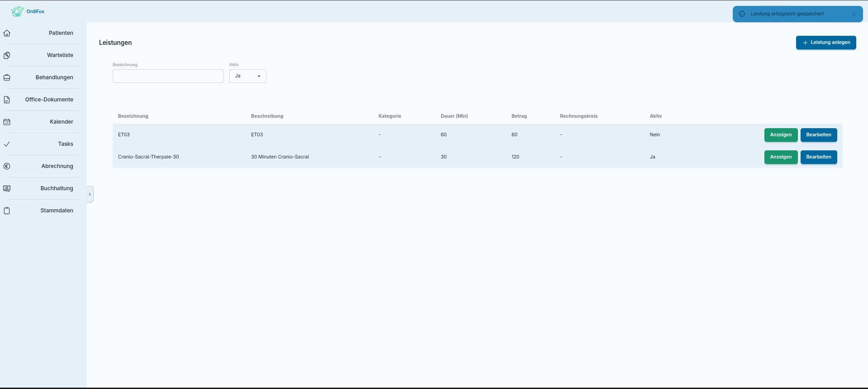Click the Office-Dokumente file icon
Viewport: 868px width, 389px height.
(7, 100)
